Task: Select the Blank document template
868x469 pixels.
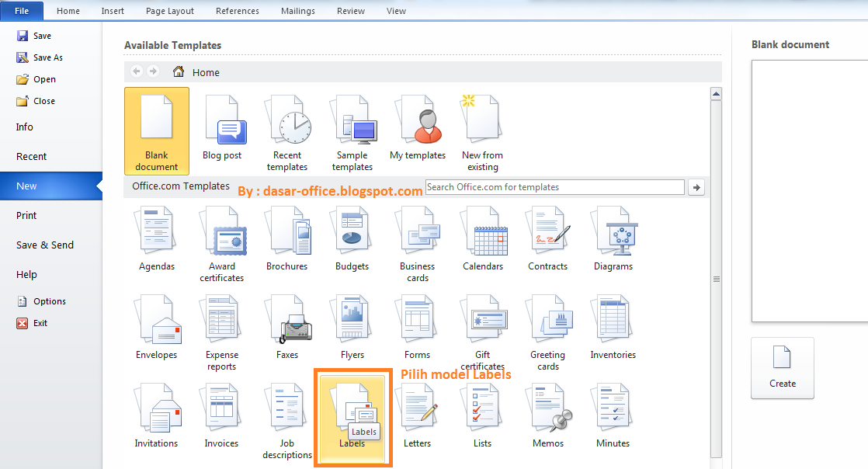Action: (x=157, y=131)
